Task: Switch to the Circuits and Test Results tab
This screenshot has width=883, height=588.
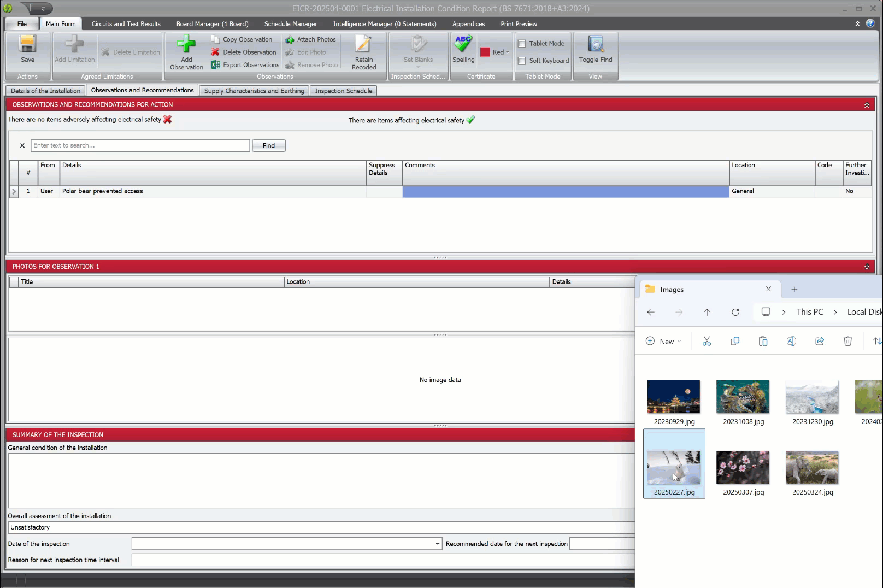Action: (x=126, y=23)
